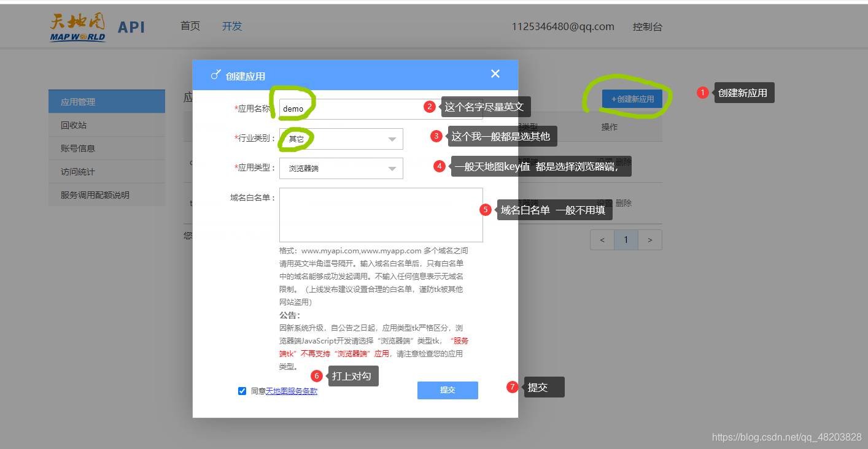Click the 域名白名单 text area
The image size is (868, 449).
tap(381, 215)
